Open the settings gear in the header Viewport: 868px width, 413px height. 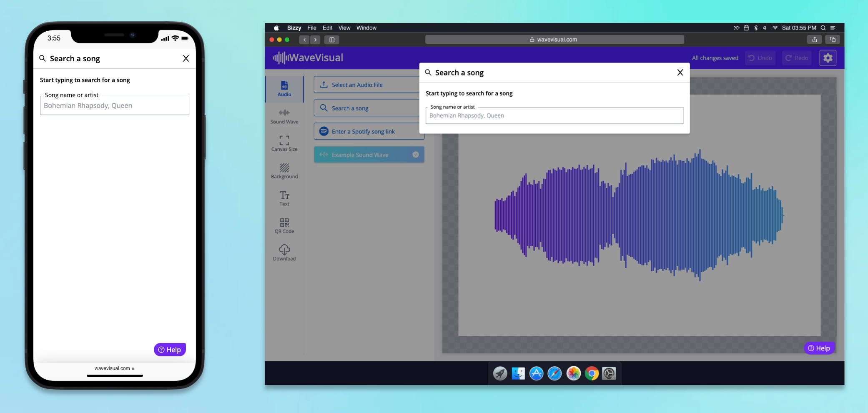[828, 58]
